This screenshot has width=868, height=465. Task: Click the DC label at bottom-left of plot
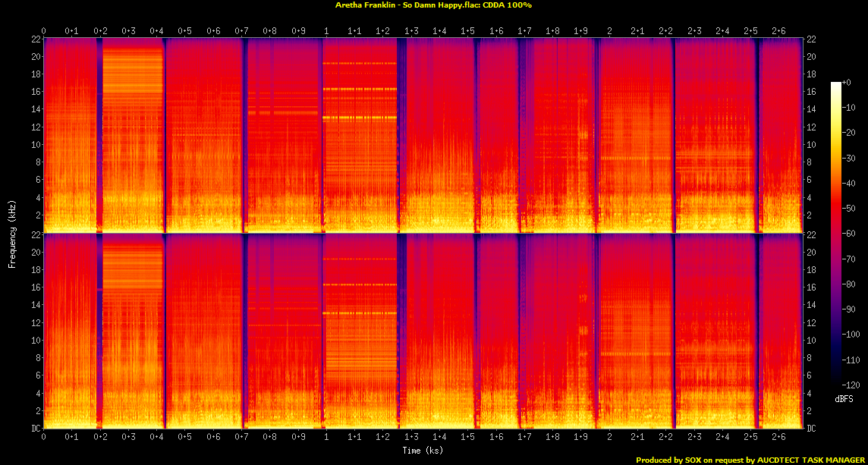coord(34,428)
